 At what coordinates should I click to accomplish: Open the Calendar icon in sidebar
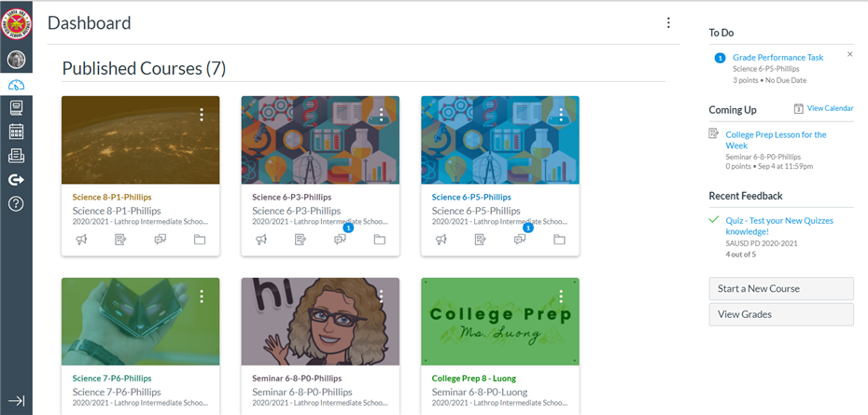pos(16,131)
